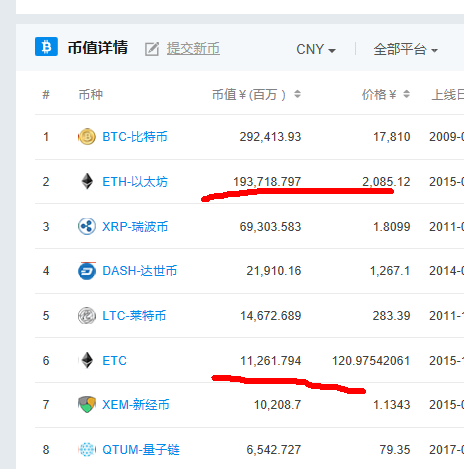Click the BTC gold coin icon

pos(87,137)
